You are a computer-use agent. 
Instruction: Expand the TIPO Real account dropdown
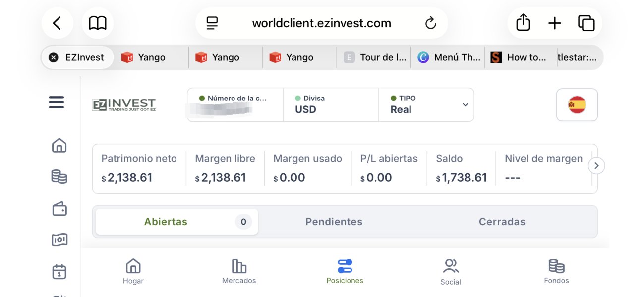[426, 104]
